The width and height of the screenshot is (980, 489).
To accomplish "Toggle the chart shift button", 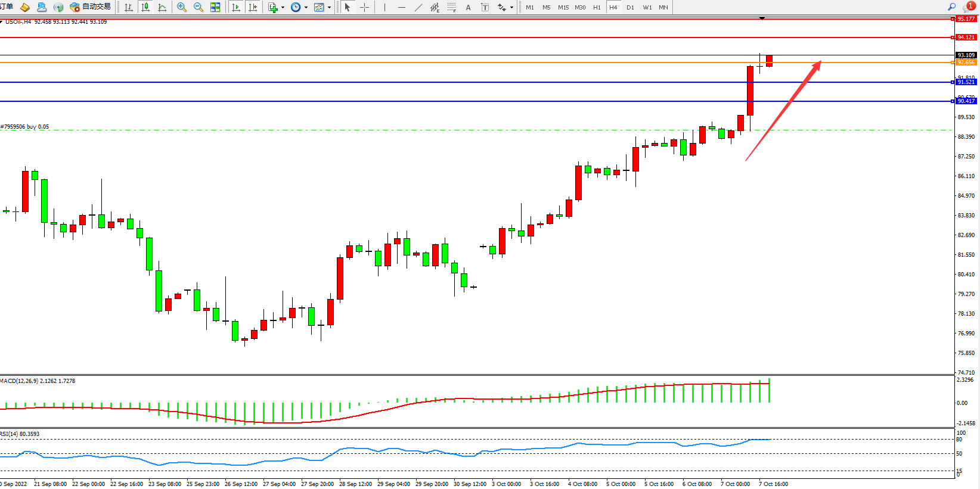I will (253, 7).
